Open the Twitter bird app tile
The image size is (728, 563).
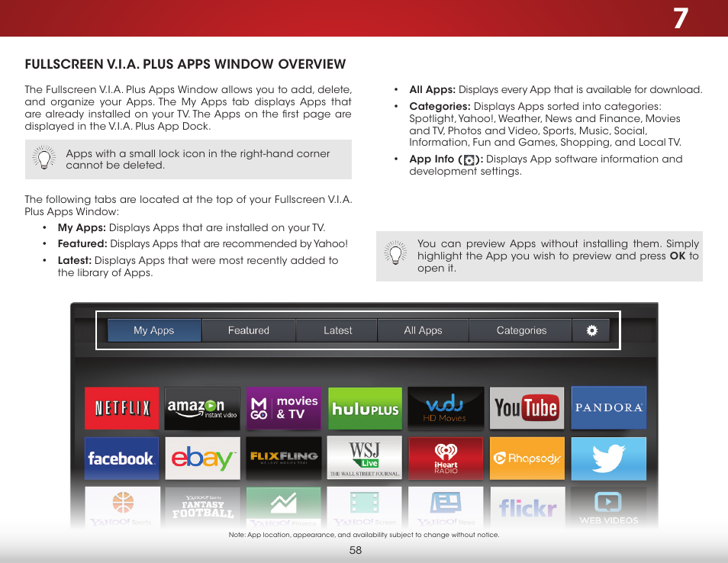[x=609, y=458]
